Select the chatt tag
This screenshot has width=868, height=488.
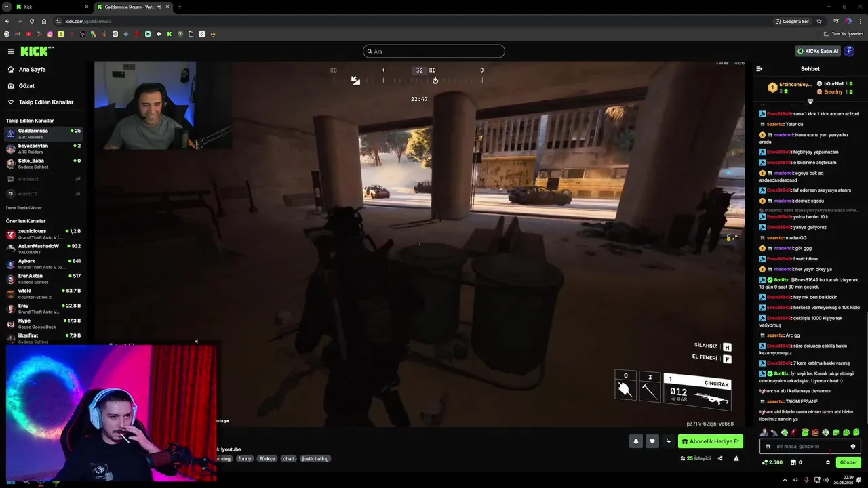click(x=289, y=459)
